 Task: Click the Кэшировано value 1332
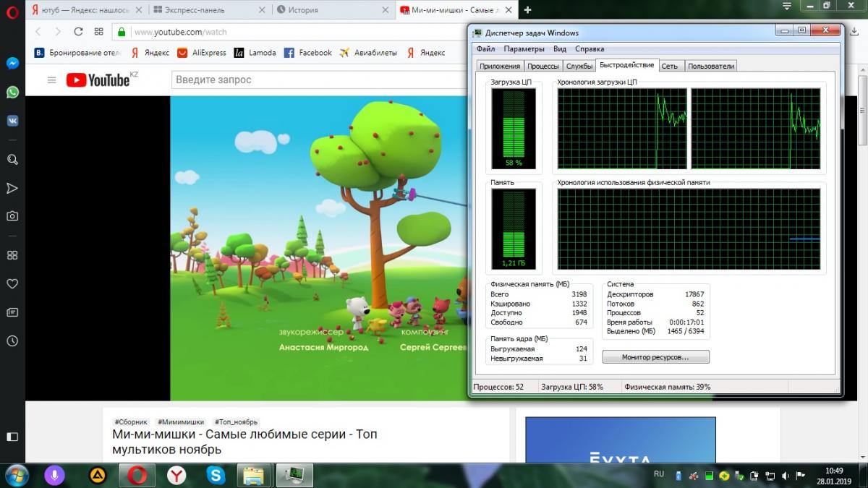[579, 304]
